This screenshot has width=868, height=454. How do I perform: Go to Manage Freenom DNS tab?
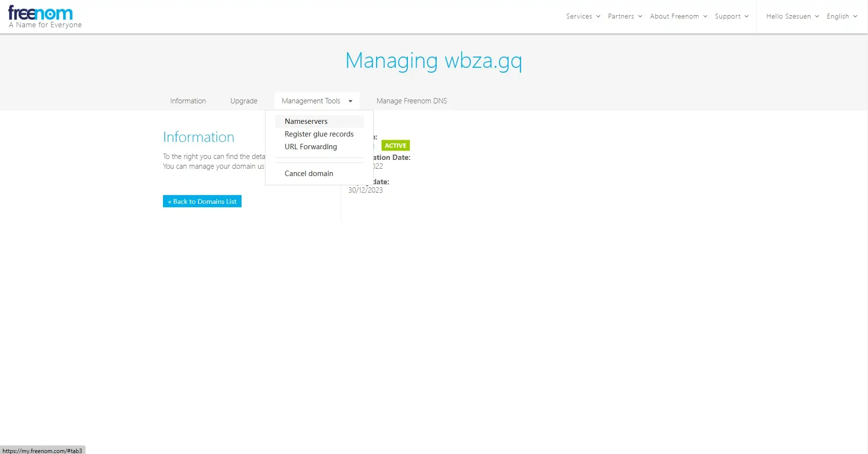pos(411,101)
